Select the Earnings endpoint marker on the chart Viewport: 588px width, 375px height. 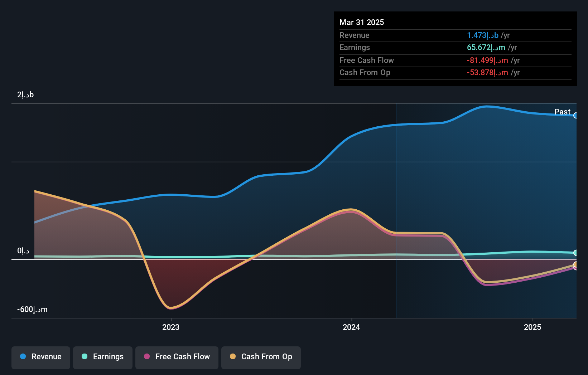[x=575, y=253]
